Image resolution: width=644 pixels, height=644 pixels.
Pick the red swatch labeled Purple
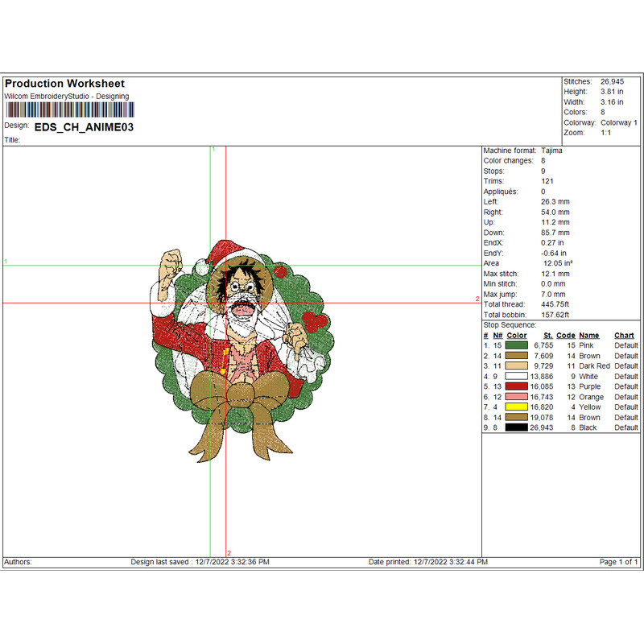[516, 386]
